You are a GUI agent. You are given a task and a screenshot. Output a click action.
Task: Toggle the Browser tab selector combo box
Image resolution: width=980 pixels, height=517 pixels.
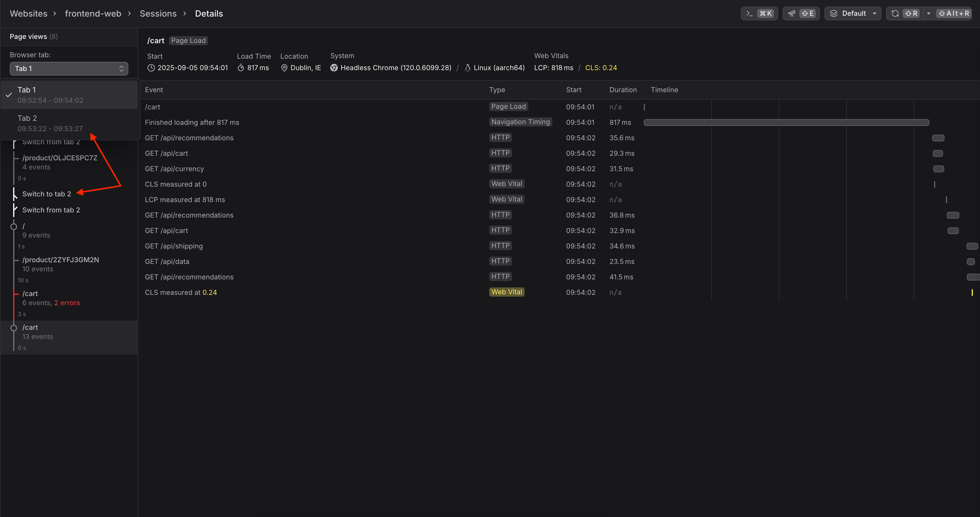click(x=69, y=69)
